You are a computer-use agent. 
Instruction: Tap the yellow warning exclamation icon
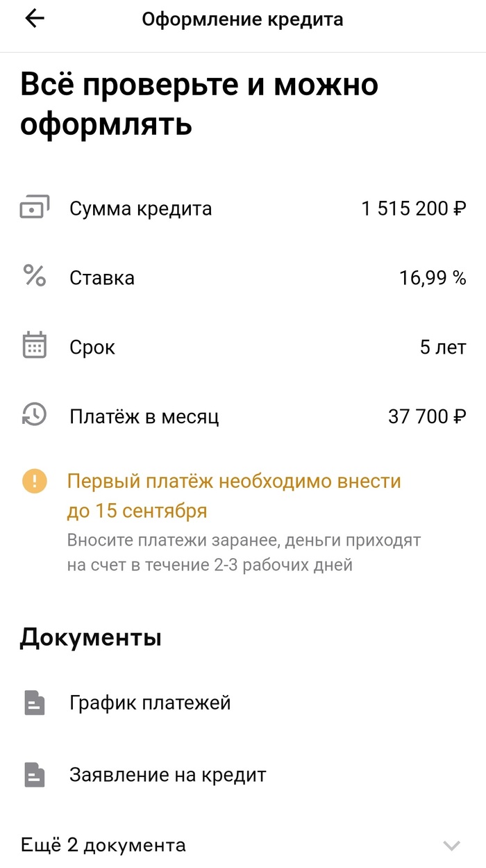[x=34, y=481]
